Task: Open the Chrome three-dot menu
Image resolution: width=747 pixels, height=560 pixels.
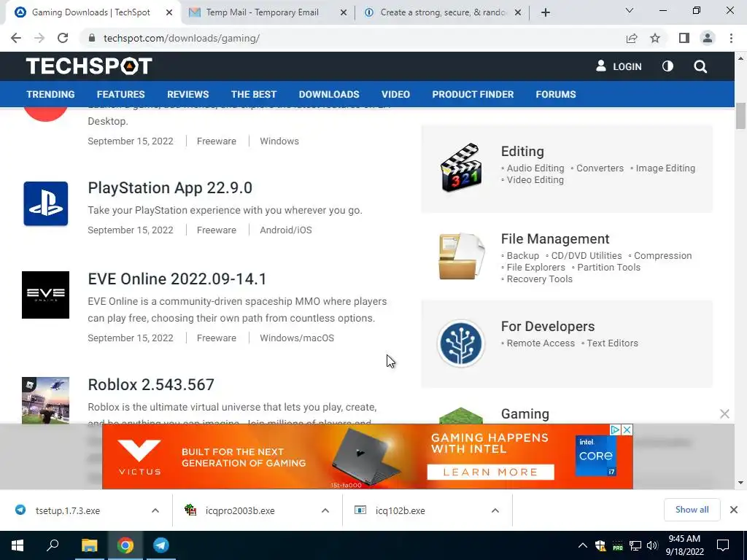Action: pyautogui.click(x=731, y=38)
